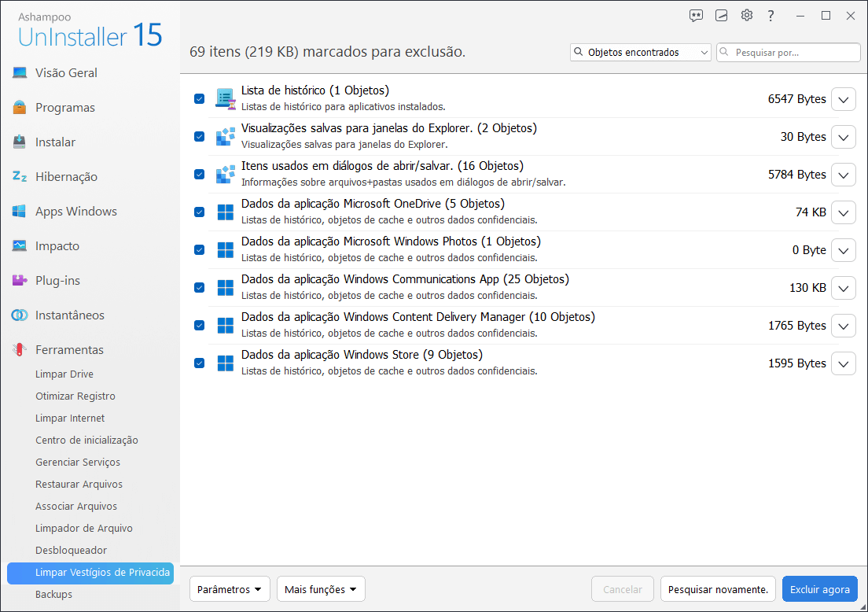Expand Itens usados em diálogos chevron
The width and height of the screenshot is (868, 612).
pyautogui.click(x=843, y=175)
